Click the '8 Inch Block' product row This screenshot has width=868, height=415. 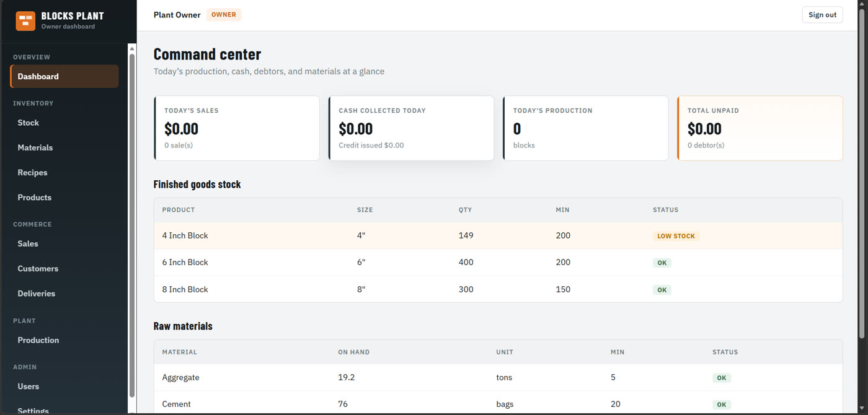pos(498,289)
